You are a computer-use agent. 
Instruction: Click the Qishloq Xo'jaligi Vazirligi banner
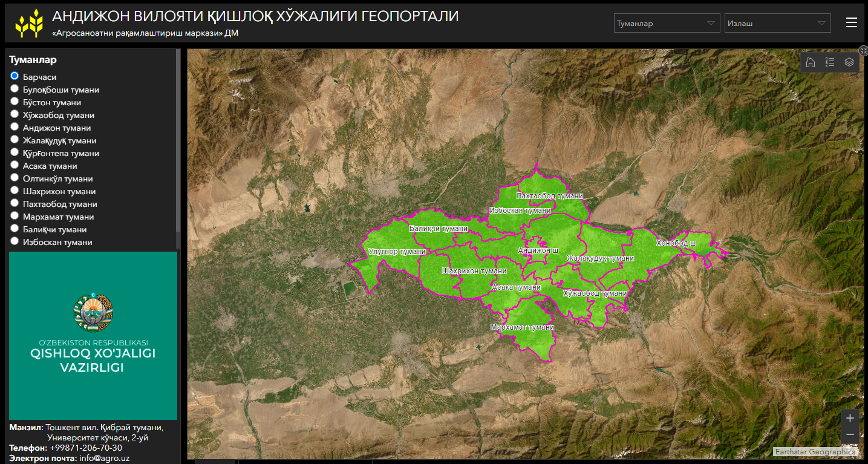coord(93,336)
